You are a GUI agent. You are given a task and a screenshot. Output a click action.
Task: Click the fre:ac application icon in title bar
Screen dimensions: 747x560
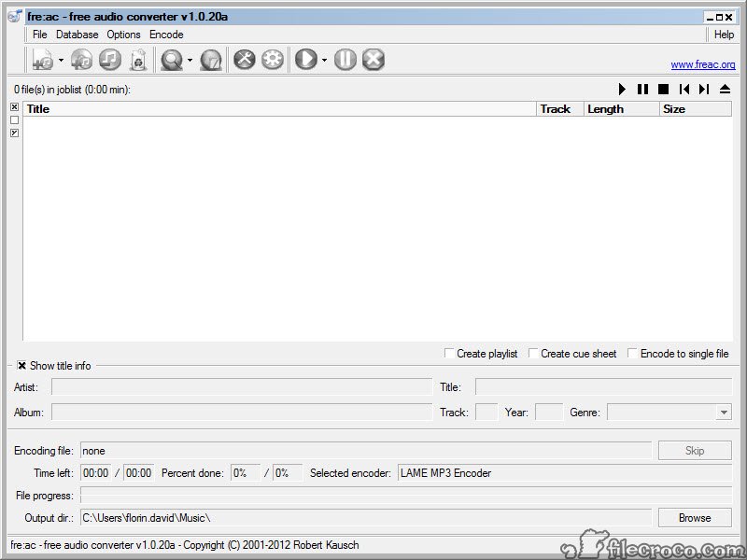[15, 16]
